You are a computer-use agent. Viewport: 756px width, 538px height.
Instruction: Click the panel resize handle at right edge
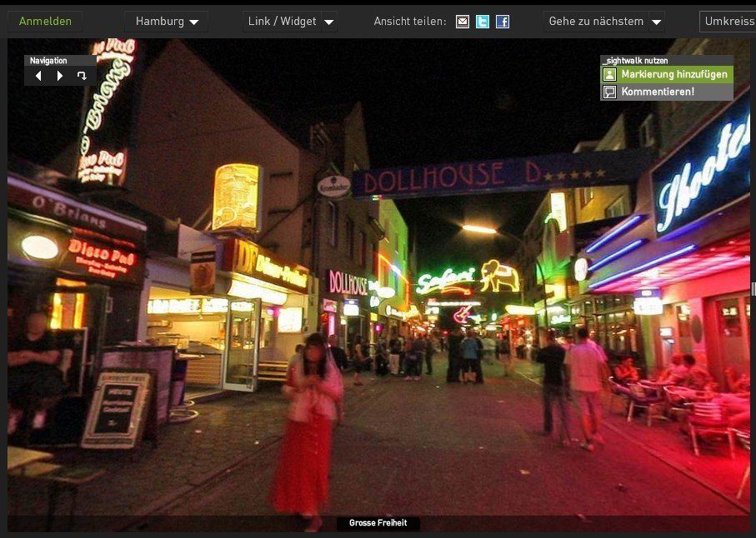[753, 289]
